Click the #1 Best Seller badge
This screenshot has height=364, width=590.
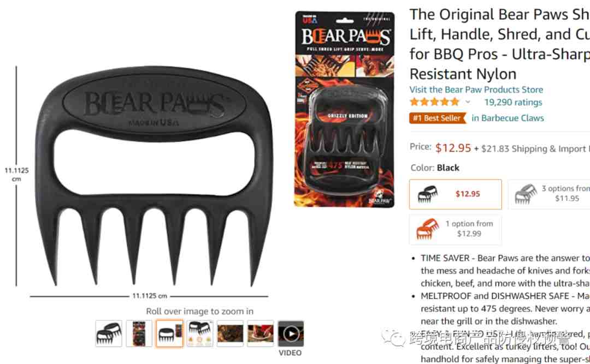point(437,118)
